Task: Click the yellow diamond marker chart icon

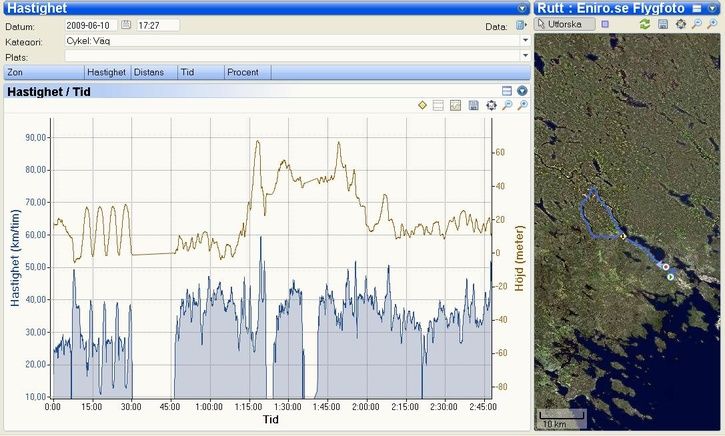Action: point(422,105)
